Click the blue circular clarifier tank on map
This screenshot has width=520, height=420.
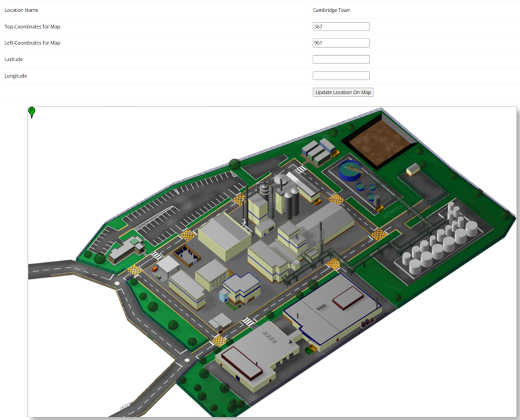click(350, 170)
